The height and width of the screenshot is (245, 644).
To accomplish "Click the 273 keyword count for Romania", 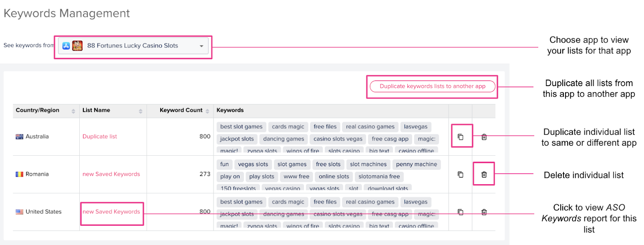I will (x=205, y=174).
